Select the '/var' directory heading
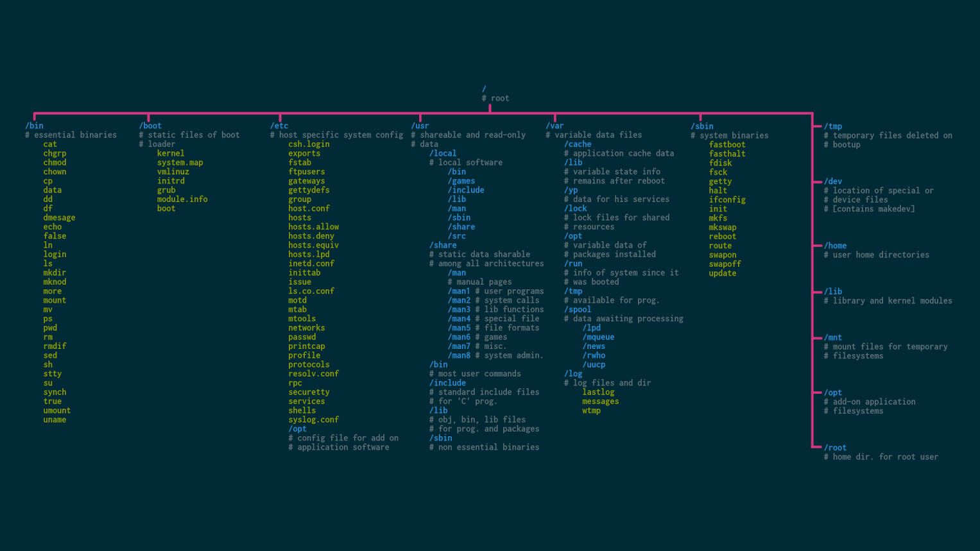The height and width of the screenshot is (551, 980). pos(554,126)
